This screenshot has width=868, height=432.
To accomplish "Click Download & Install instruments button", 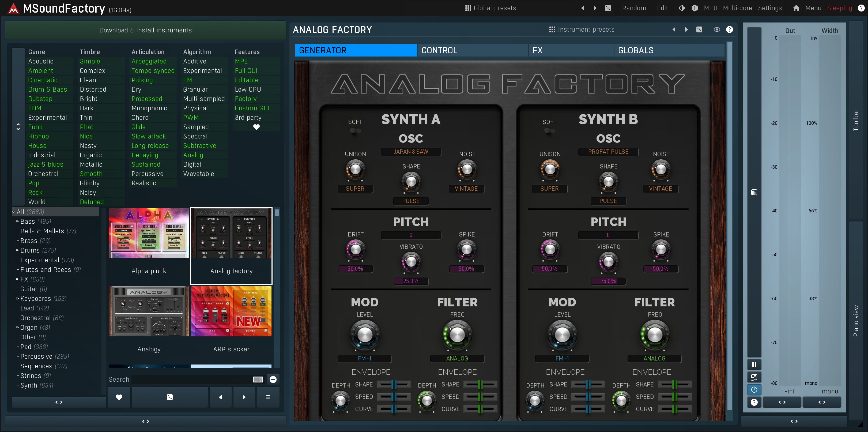I will 146,30.
